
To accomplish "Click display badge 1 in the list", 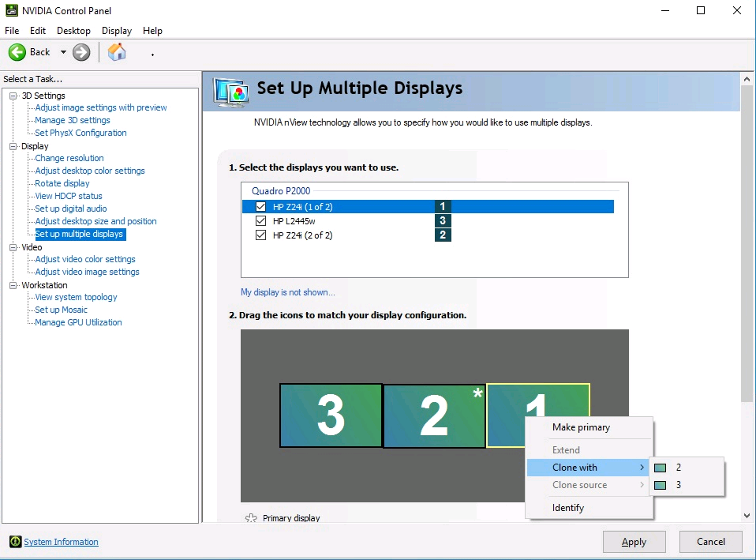I will [x=443, y=207].
